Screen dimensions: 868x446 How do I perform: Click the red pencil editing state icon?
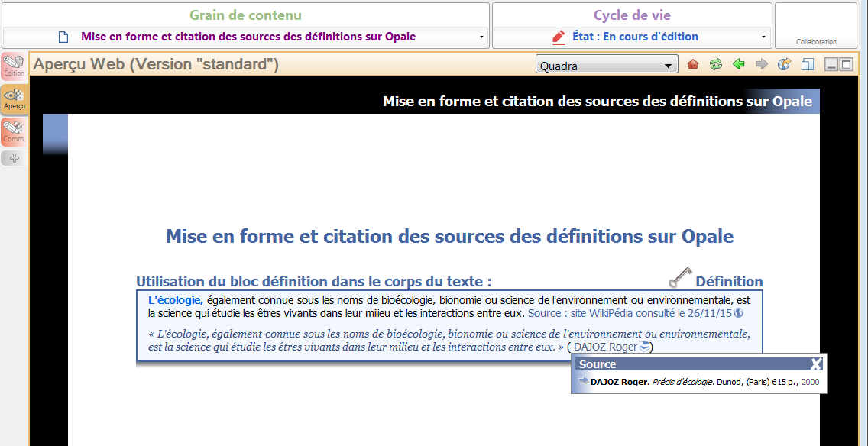(559, 37)
